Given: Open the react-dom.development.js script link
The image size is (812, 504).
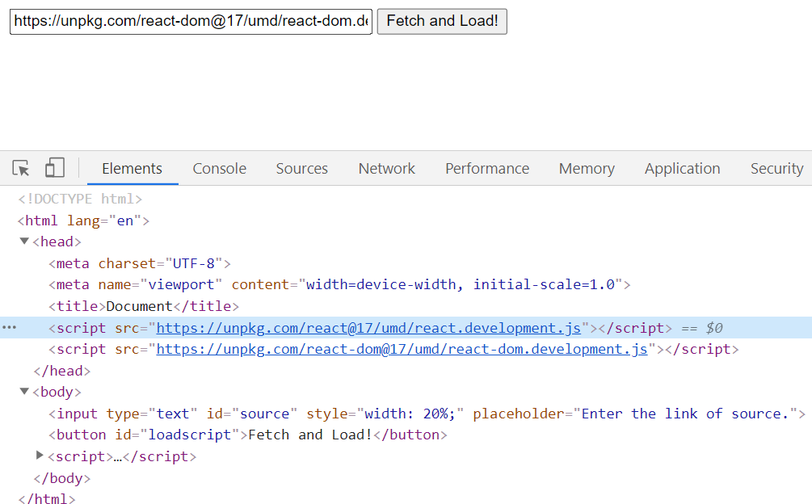Looking at the screenshot, I should click(x=402, y=349).
